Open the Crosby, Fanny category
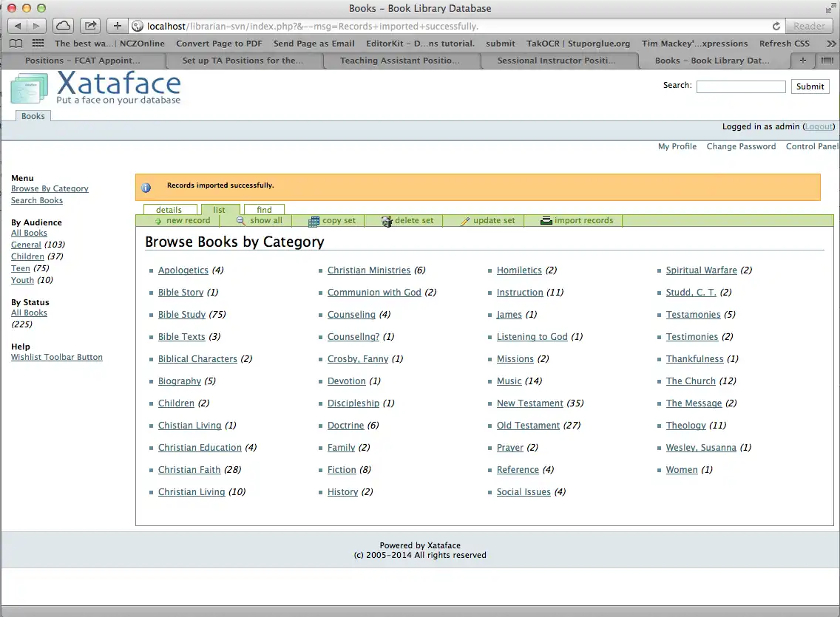Viewport: 840px width, 617px height. 358,359
